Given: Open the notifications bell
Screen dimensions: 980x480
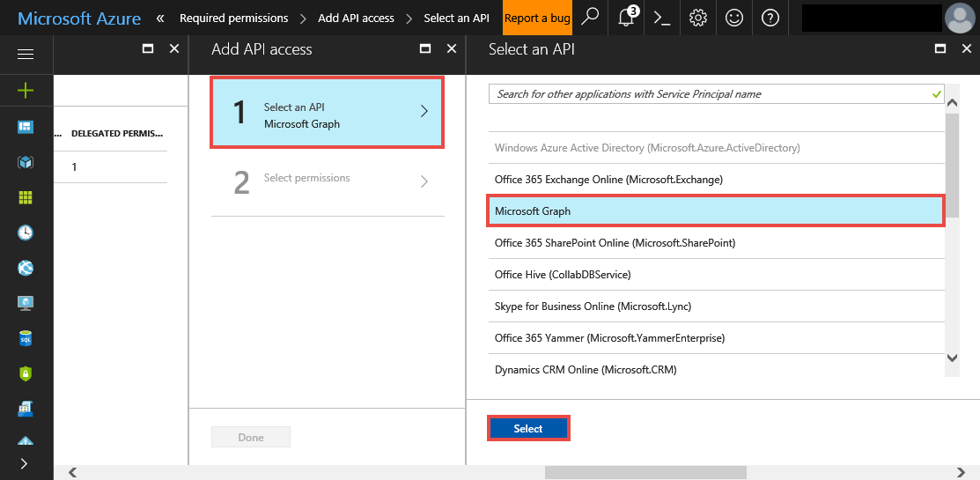Looking at the screenshot, I should (627, 18).
